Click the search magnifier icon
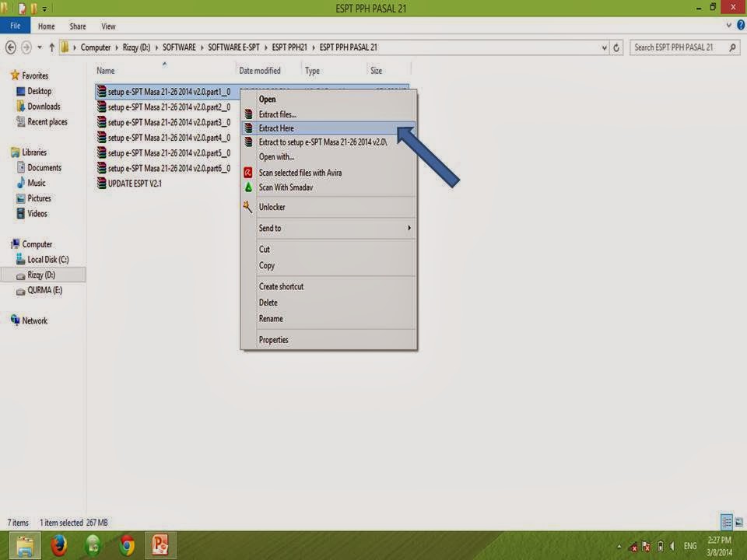Viewport: 747px width, 560px height. click(x=732, y=47)
